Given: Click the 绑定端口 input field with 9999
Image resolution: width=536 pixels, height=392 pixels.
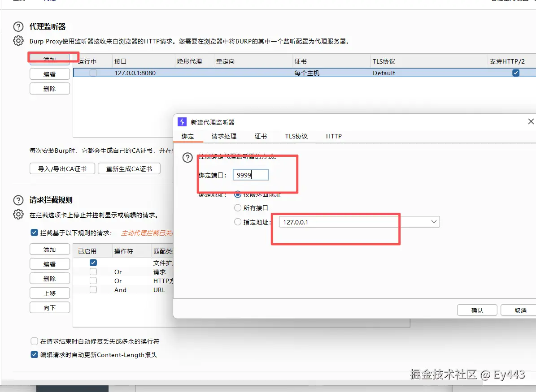Looking at the screenshot, I should click(x=251, y=175).
